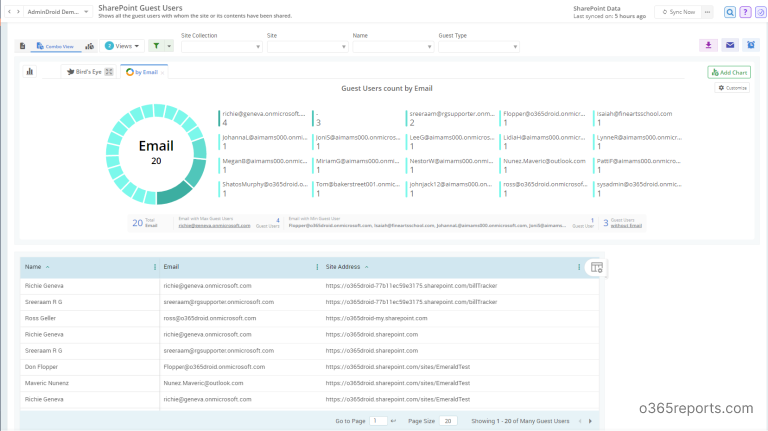Select the by Email chart tab
Screen dimensions: 768x431
point(142,72)
